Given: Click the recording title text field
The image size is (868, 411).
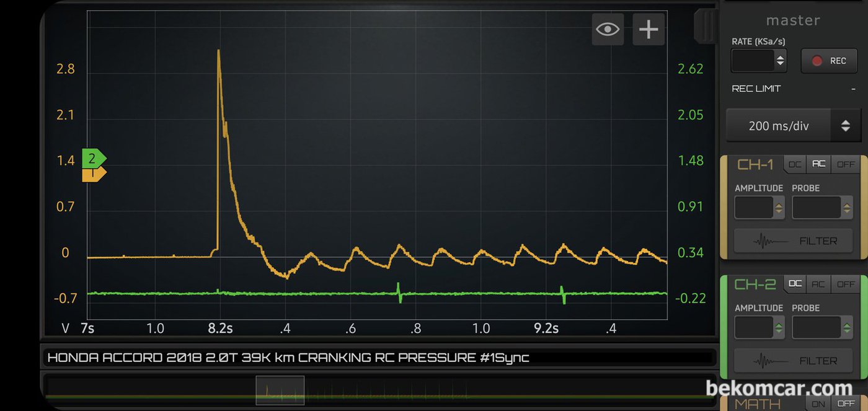Looking at the screenshot, I should coord(378,358).
